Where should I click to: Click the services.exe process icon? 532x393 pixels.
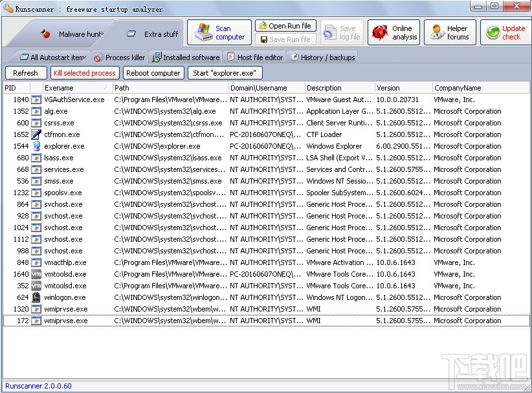36,169
